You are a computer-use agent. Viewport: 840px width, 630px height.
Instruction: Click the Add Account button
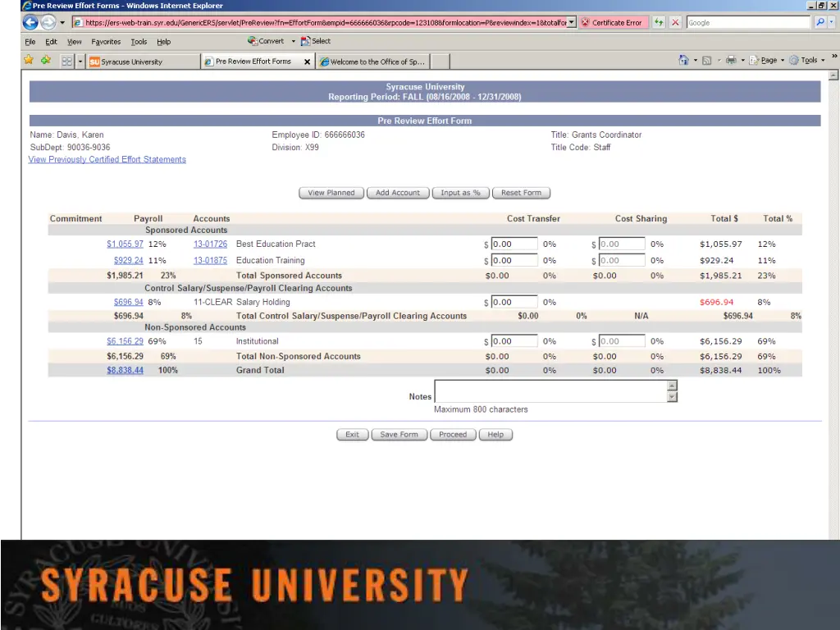pyautogui.click(x=398, y=193)
